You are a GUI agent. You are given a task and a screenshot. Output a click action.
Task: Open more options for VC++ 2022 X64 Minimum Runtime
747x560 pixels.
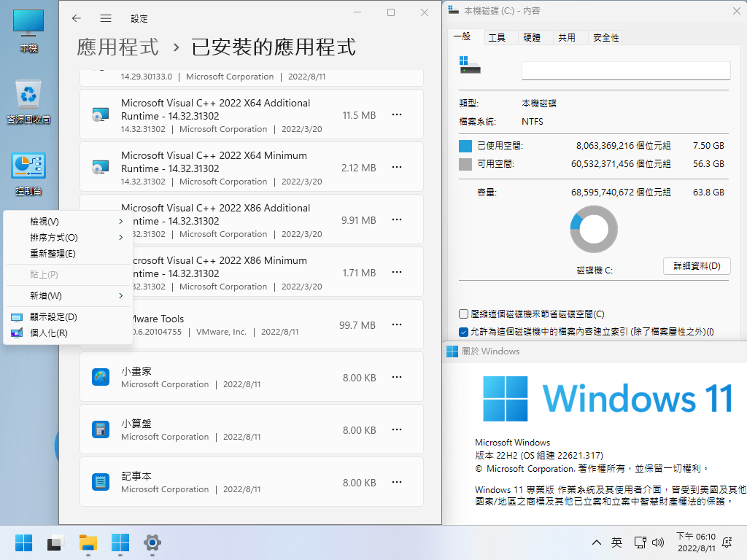tap(397, 167)
